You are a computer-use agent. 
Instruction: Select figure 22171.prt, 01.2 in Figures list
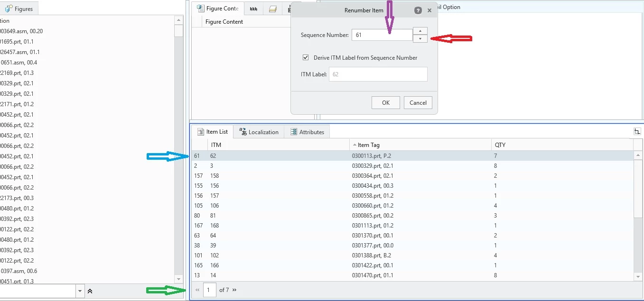pos(87,104)
